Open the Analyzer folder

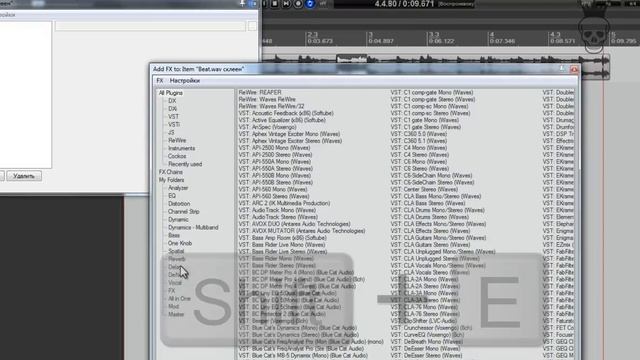tap(178, 188)
